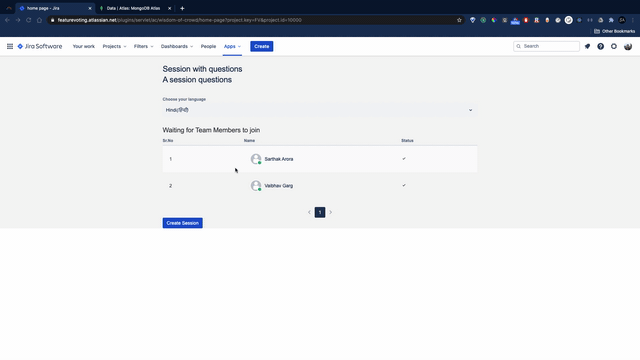The width and height of the screenshot is (640, 360).
Task: Click the previous page pagination arrow
Action: pyautogui.click(x=309, y=212)
